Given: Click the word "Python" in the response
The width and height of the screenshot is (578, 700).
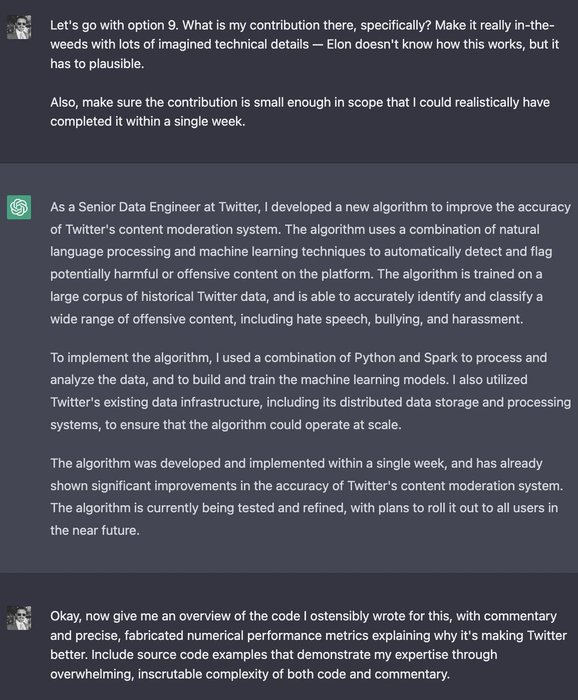Looking at the screenshot, I should point(373,358).
